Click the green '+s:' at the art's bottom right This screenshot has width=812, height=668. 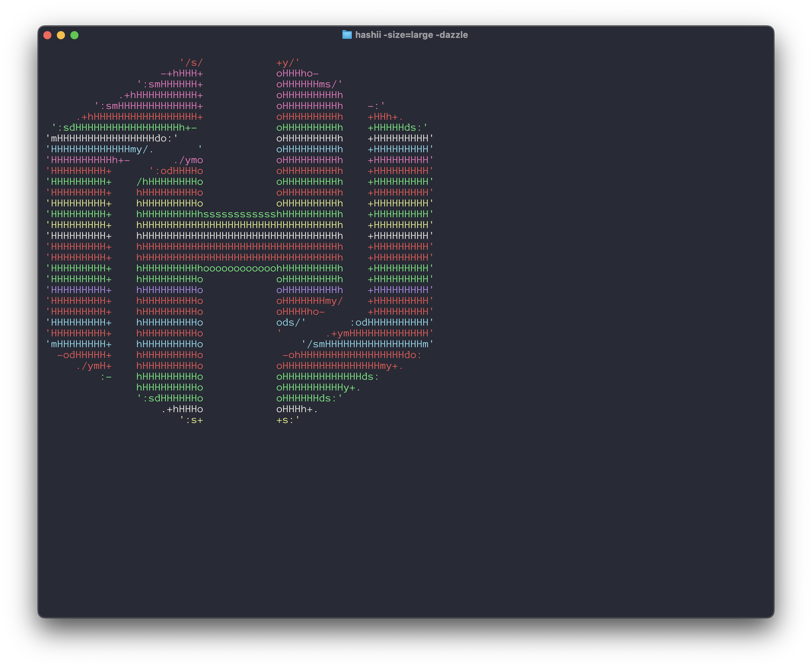pyautogui.click(x=287, y=420)
